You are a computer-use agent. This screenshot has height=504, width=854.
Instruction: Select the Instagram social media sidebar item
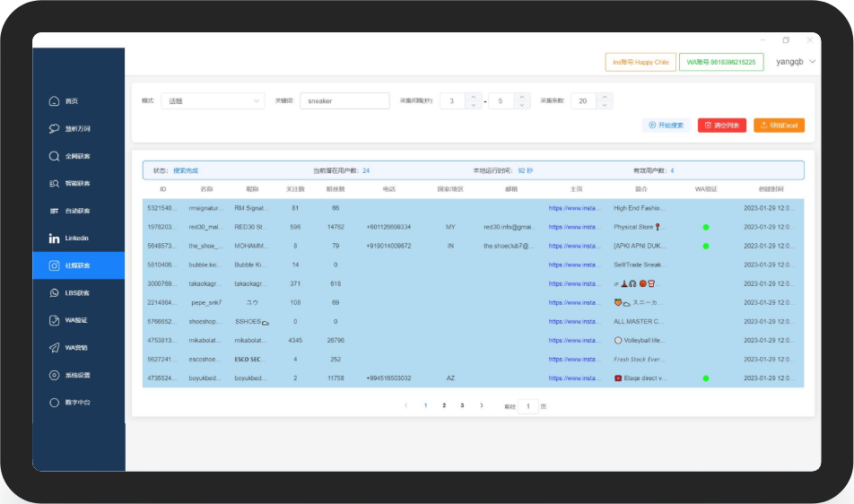click(x=78, y=265)
